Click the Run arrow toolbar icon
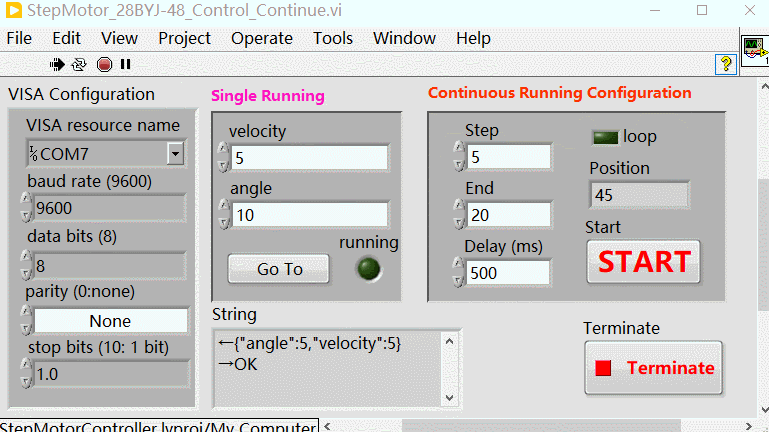The width and height of the screenshot is (769, 432). click(x=58, y=64)
